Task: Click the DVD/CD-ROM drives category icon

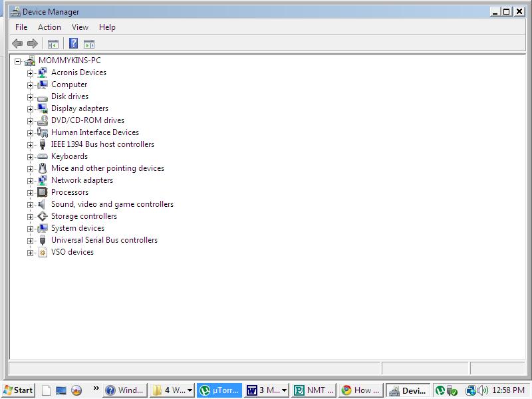Action: (x=43, y=120)
